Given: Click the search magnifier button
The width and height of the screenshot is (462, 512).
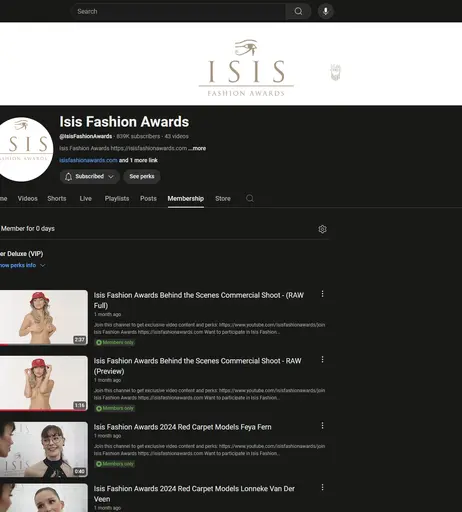Looking at the screenshot, I should point(298,11).
